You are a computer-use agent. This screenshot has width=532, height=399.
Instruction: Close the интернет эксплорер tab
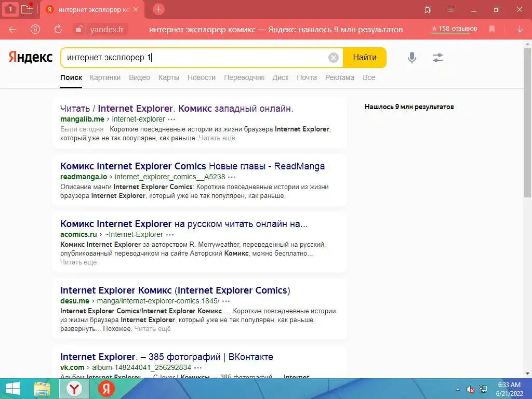tap(136, 9)
